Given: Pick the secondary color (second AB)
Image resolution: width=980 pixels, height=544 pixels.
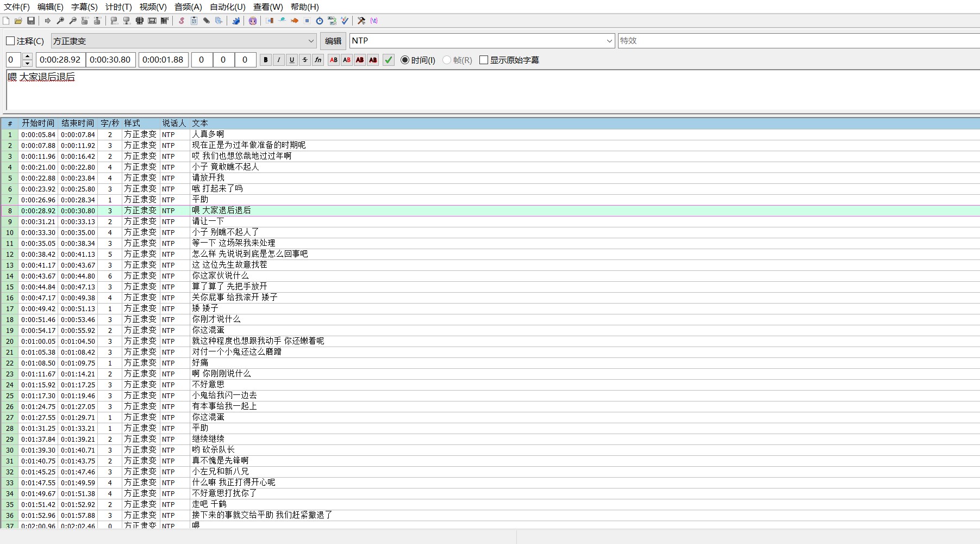Looking at the screenshot, I should [x=347, y=60].
